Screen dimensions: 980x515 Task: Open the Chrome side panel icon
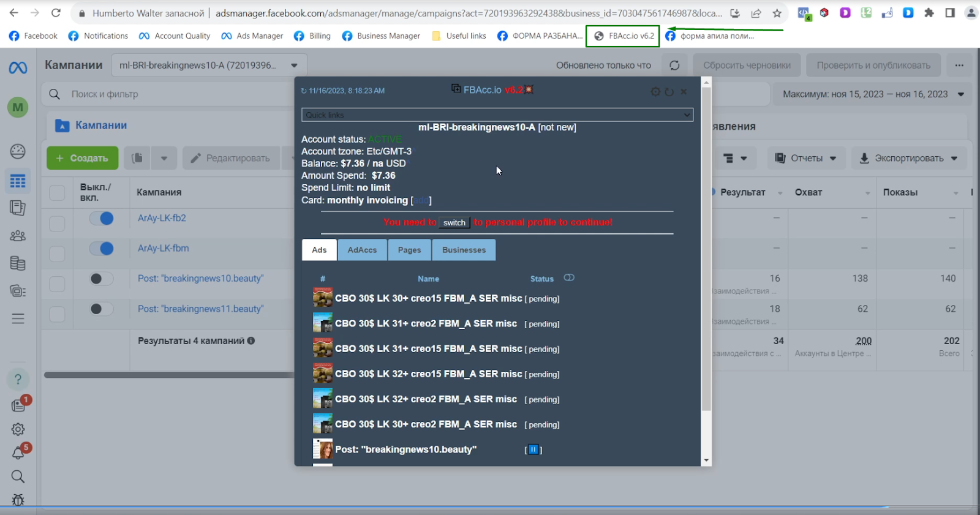coord(950,13)
